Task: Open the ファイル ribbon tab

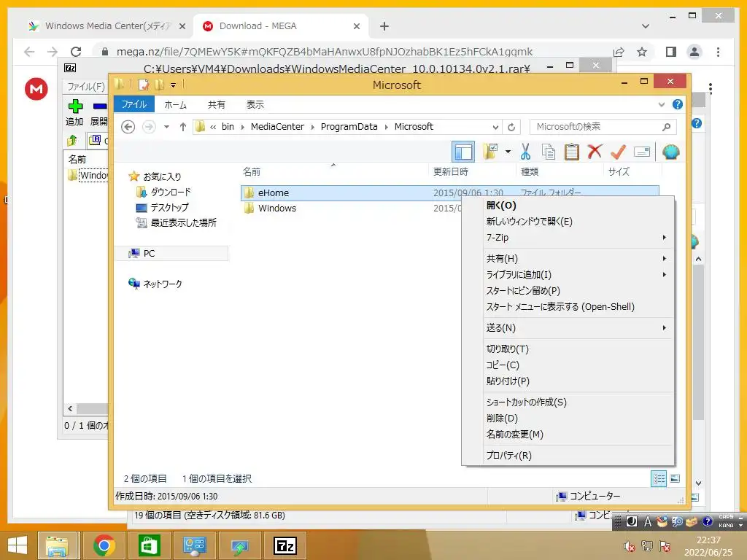Action: [134, 104]
